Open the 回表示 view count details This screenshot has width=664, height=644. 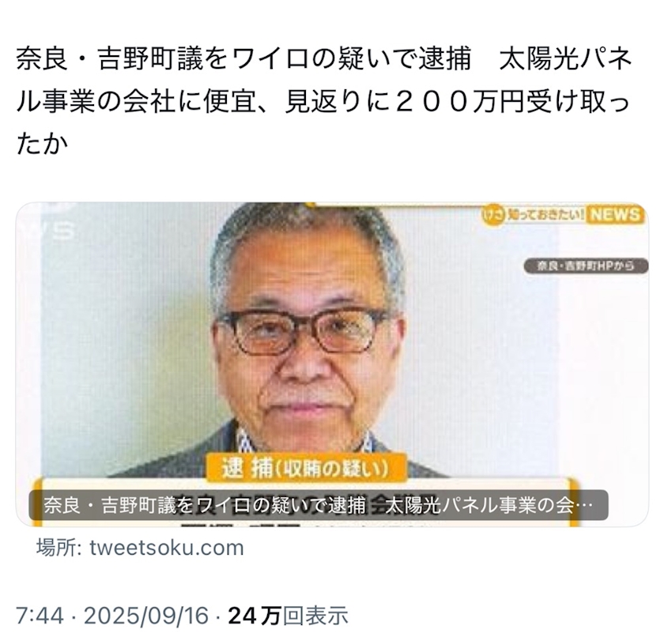tap(315, 616)
